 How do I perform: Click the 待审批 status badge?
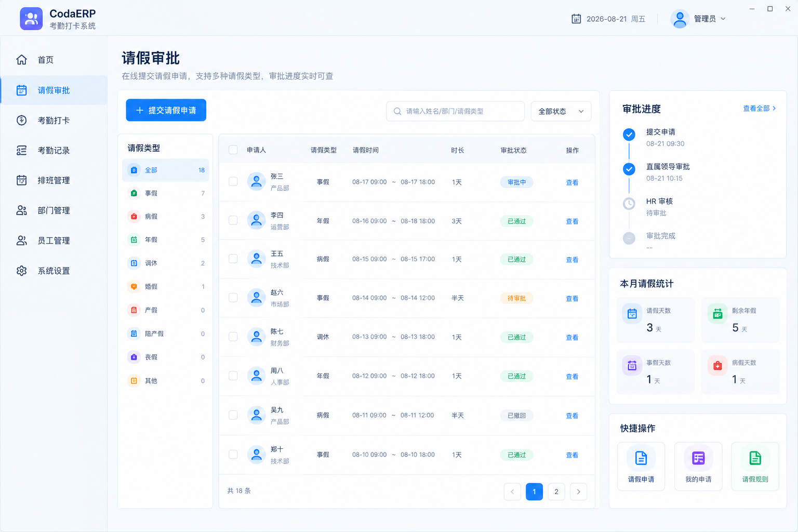(516, 298)
